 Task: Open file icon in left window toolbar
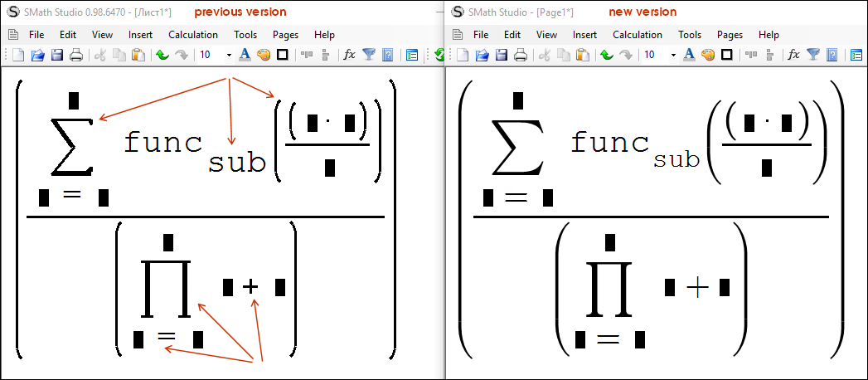37,55
